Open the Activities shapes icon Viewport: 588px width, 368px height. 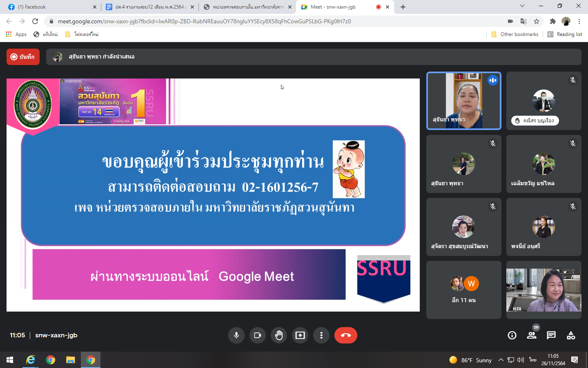coord(570,335)
